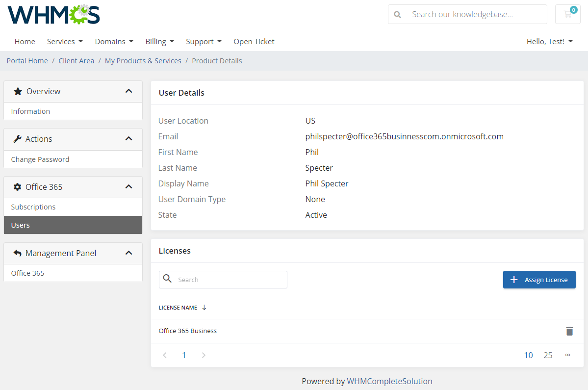Go to the previous licenses page
This screenshot has height=390, width=588.
click(x=165, y=355)
